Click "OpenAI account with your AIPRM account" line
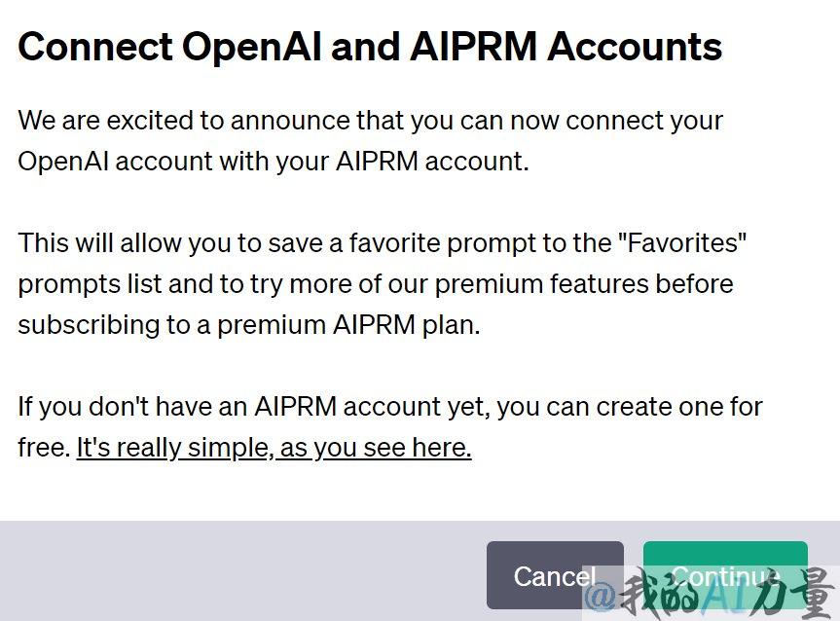 274,162
